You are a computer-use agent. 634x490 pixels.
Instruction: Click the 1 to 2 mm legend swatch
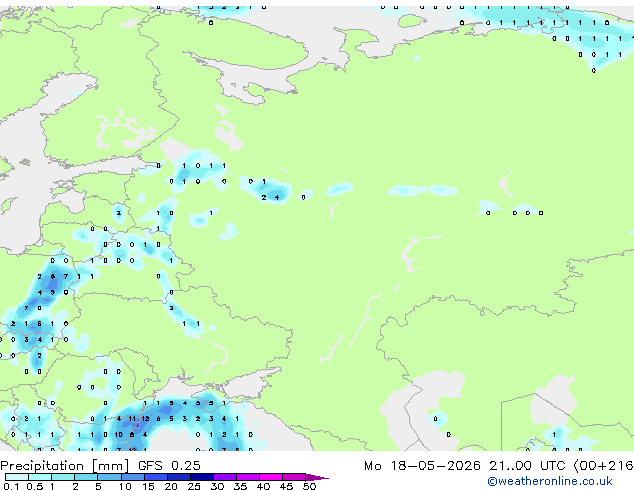63,477
